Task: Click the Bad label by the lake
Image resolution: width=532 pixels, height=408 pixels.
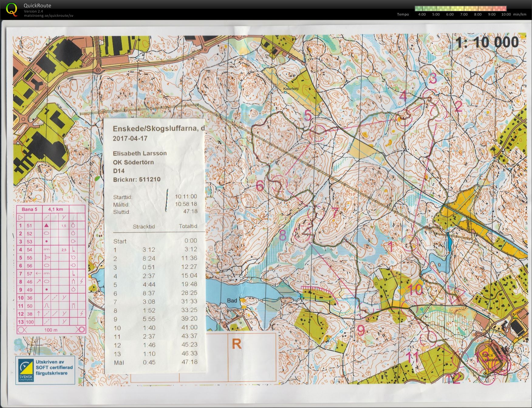Action: [232, 301]
